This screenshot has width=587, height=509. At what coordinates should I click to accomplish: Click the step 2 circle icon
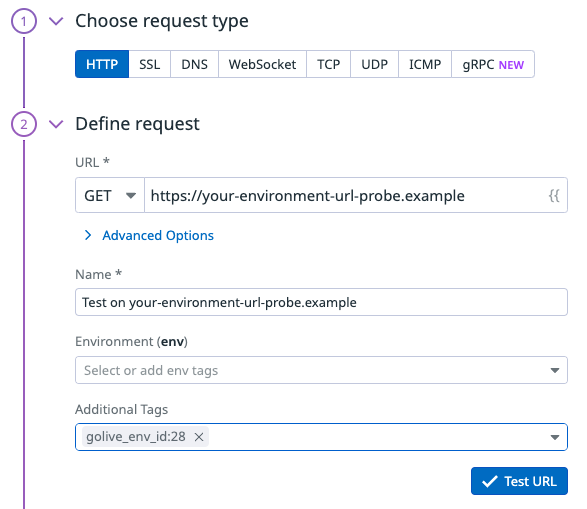24,124
